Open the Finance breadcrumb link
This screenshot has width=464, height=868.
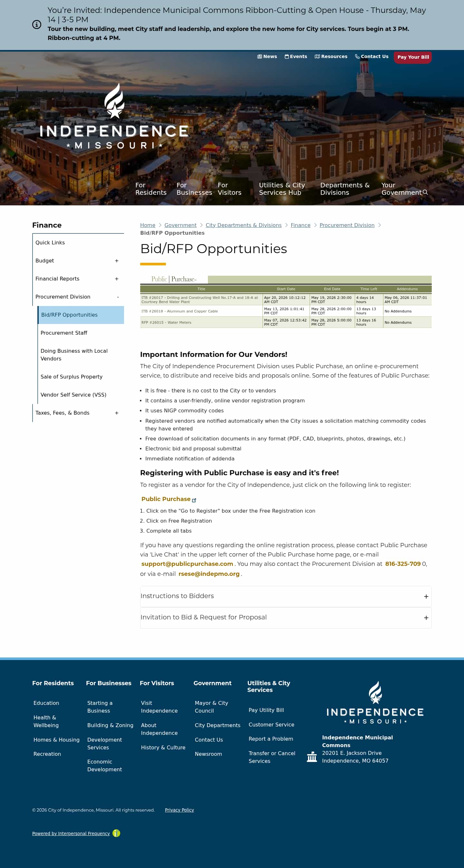click(x=300, y=225)
